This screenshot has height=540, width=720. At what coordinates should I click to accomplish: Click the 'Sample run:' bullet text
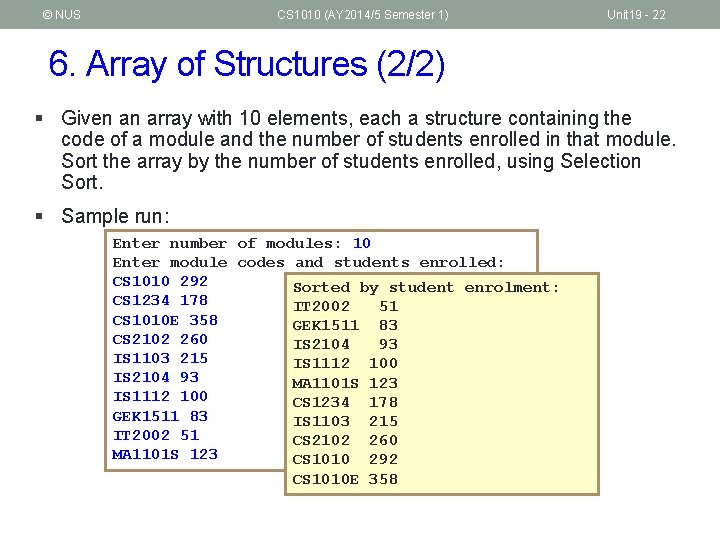coord(115,216)
